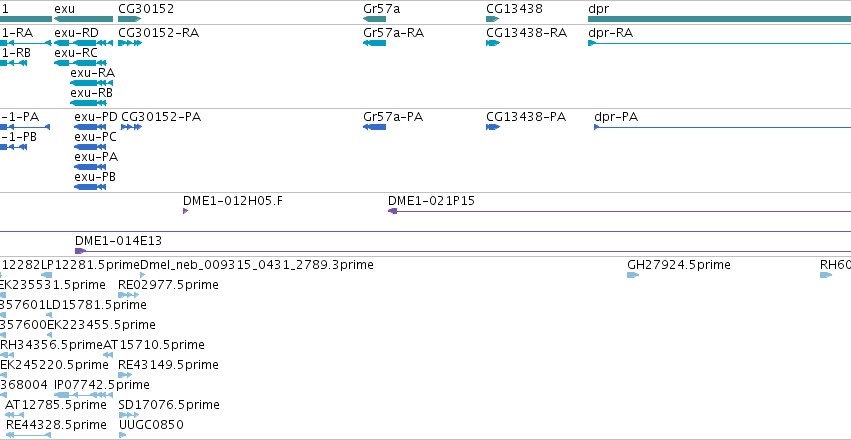Viewport: 851px width, 440px height.
Task: Click the CG13438-RA transcript arrow
Action: pos(493,43)
